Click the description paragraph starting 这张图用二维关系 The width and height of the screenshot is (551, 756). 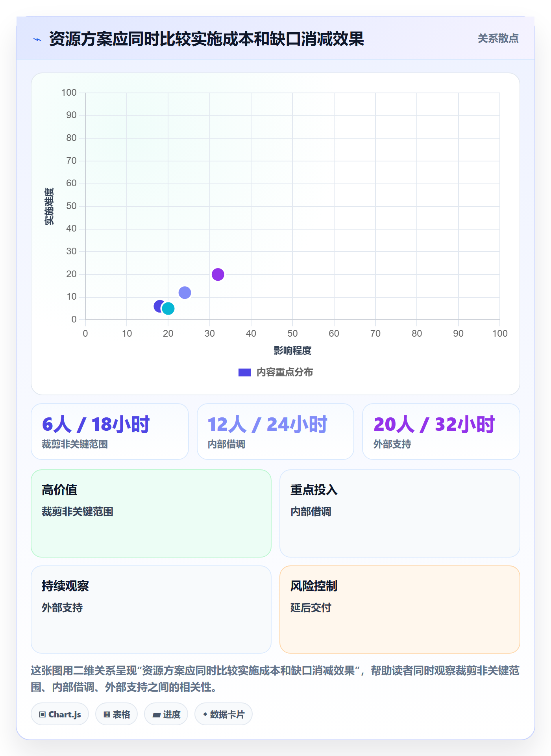click(x=275, y=679)
